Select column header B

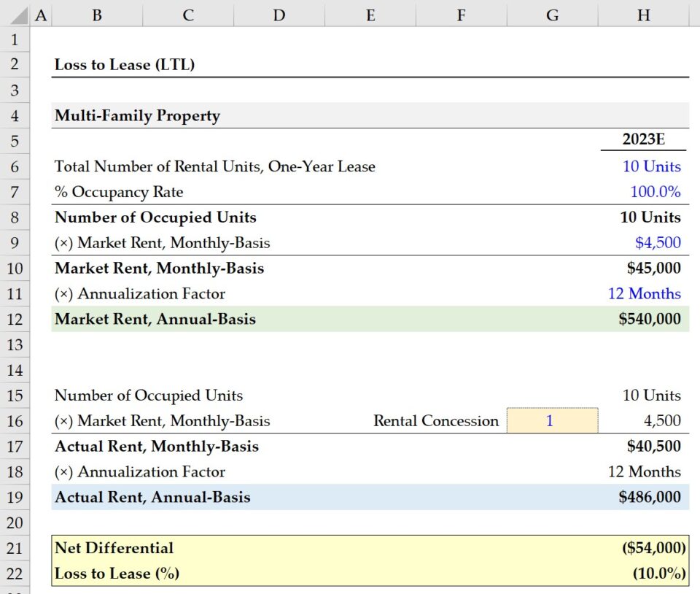pyautogui.click(x=96, y=14)
